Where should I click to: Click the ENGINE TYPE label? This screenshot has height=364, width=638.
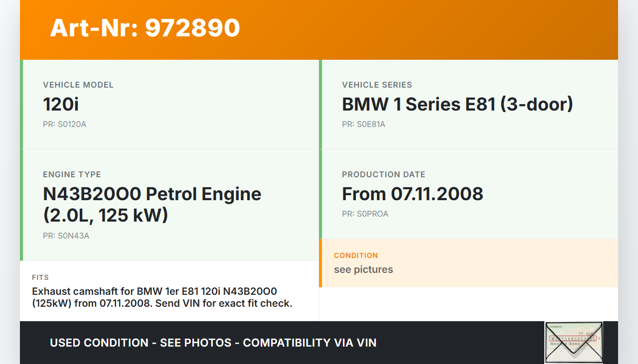[72, 174]
